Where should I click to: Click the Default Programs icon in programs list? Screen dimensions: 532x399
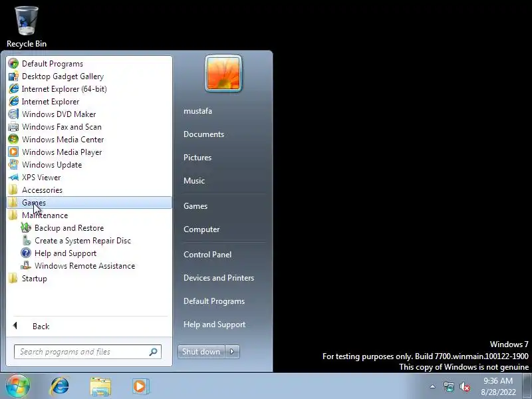click(x=13, y=64)
